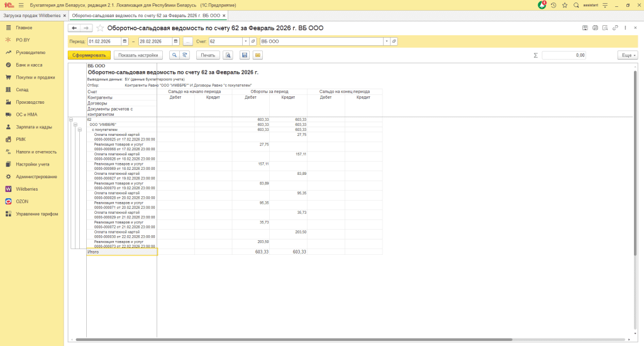Open the Счет account dropdown arrow

(x=245, y=42)
